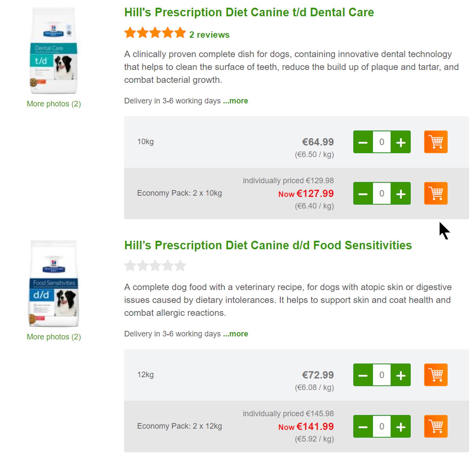
Task: Expand delivery details for d/d Food Sensitivities
Action: click(235, 334)
